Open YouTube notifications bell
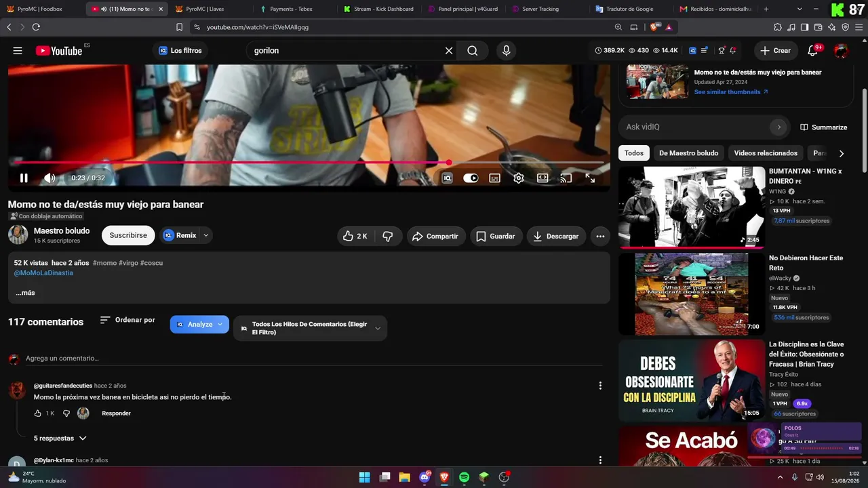This screenshot has height=488, width=868. [x=813, y=51]
